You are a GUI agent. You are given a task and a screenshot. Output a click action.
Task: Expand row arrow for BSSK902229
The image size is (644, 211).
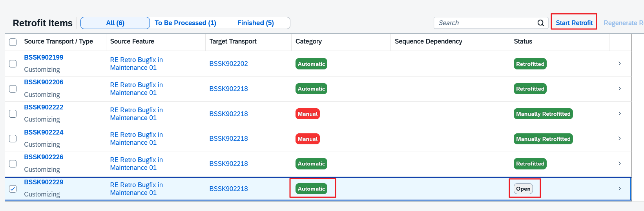click(619, 189)
